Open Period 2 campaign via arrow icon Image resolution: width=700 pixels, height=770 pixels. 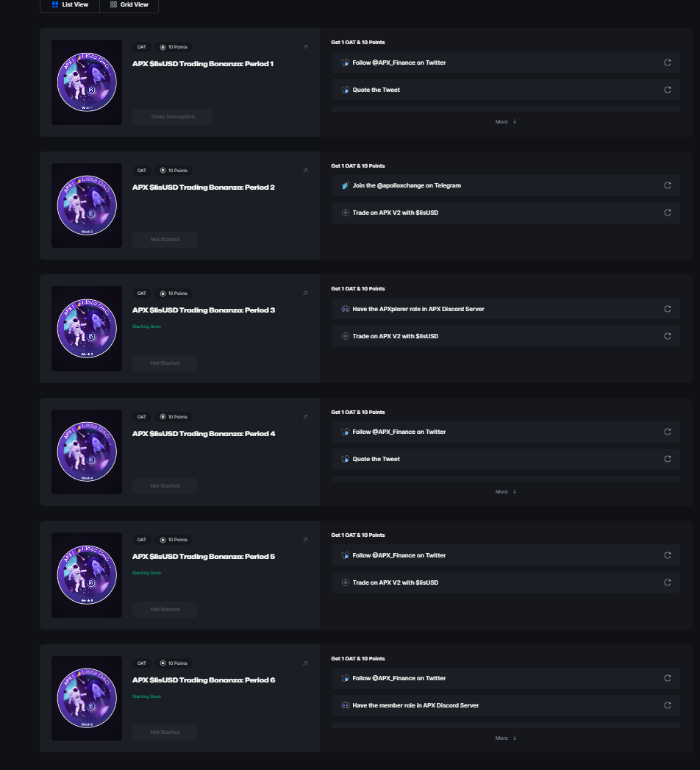click(305, 171)
